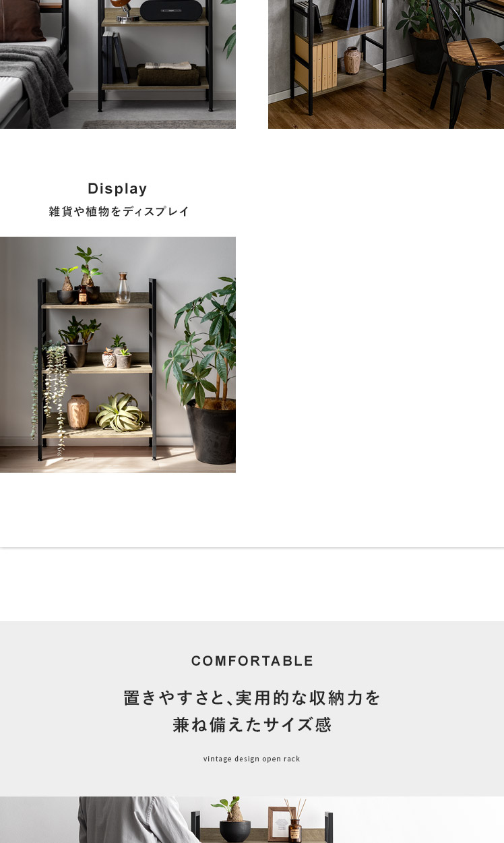The width and height of the screenshot is (504, 843).
Task: Click the "vintage design open rack" text
Action: [x=252, y=759]
